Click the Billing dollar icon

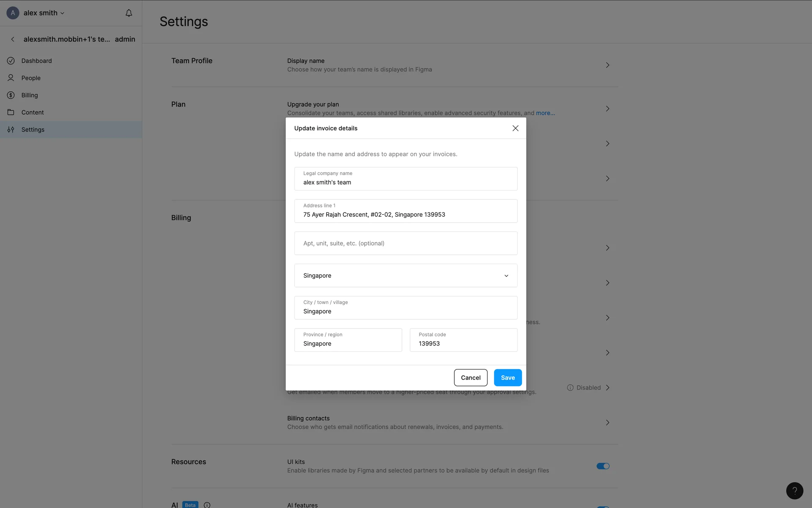pos(11,95)
